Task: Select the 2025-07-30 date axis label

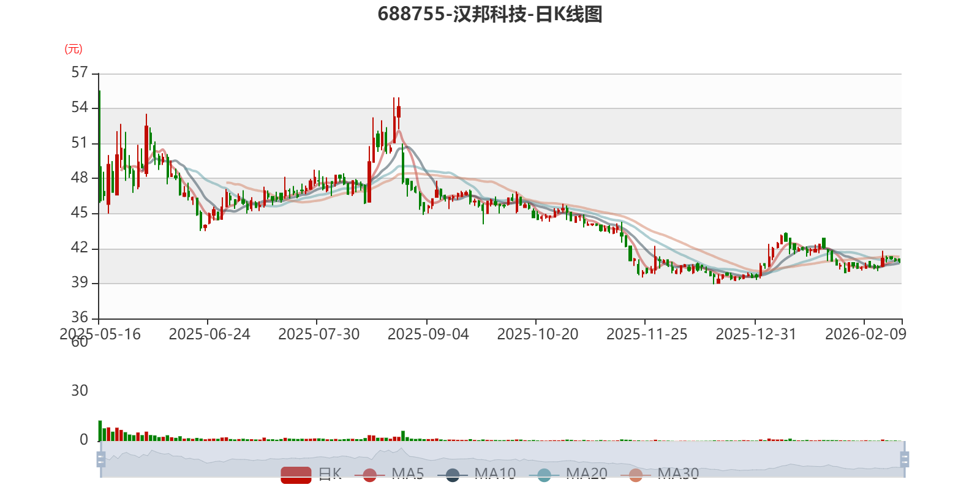Action: pyautogui.click(x=319, y=334)
